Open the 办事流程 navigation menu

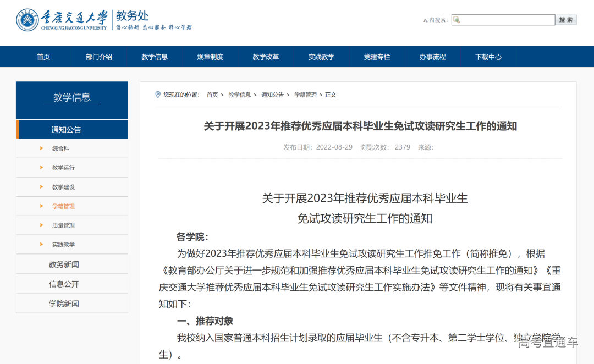(x=433, y=57)
